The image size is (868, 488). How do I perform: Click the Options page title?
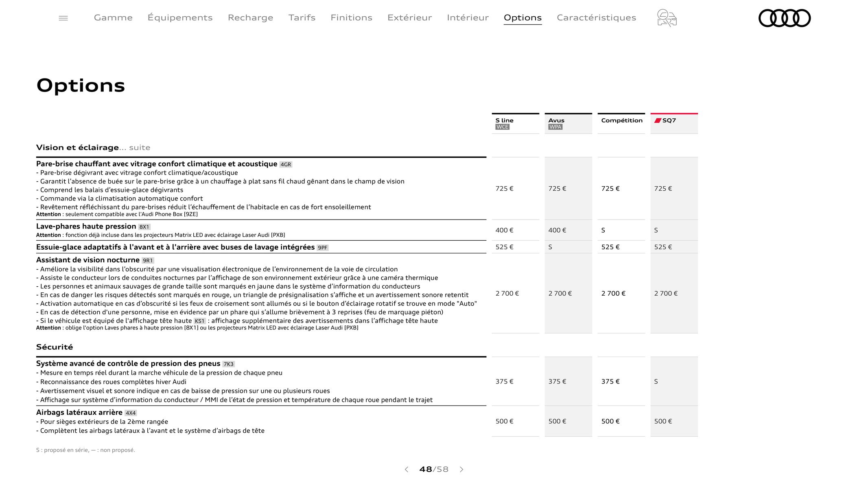[81, 86]
